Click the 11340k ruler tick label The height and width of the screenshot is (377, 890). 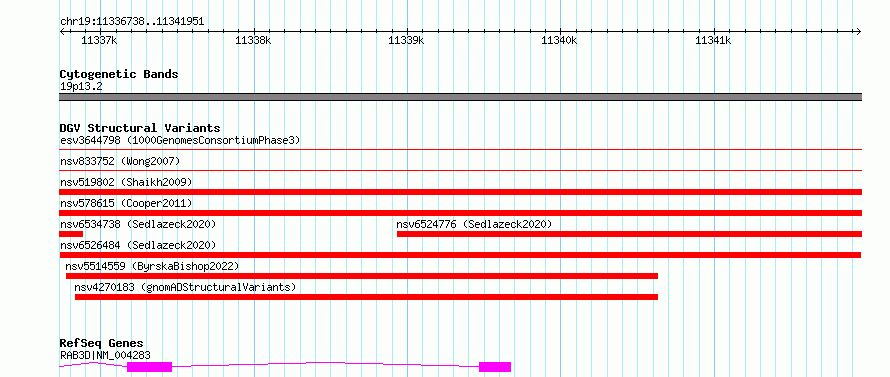pos(560,40)
